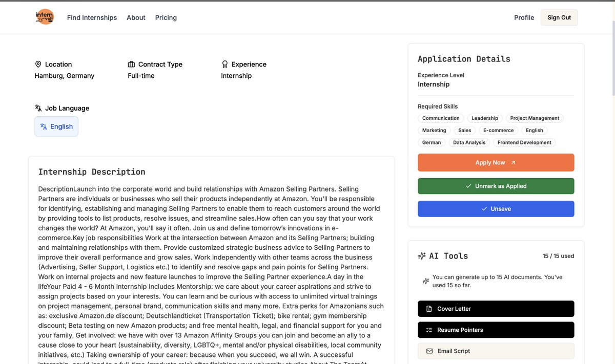Click the sparkle icon beside the AI documents note
Screen dimensions: 615x364
425,281
